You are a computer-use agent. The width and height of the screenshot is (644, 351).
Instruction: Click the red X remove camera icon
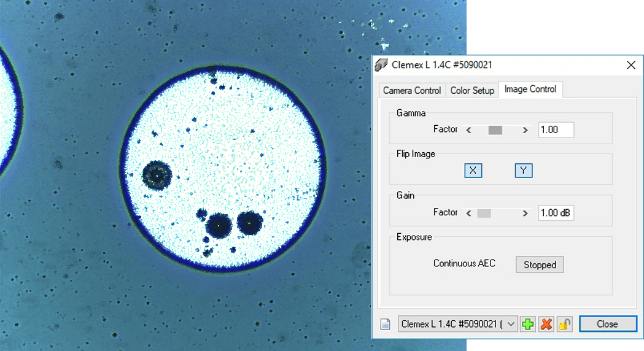pos(546,325)
